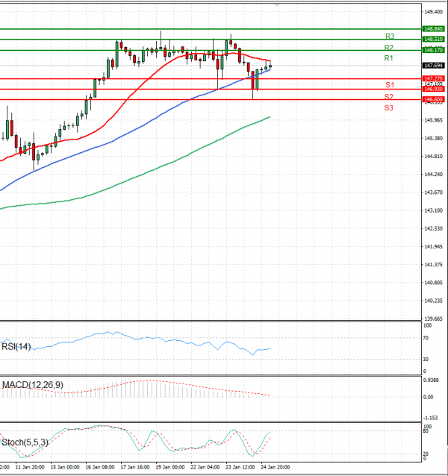Click the latest candlestick on the chart

point(270,66)
